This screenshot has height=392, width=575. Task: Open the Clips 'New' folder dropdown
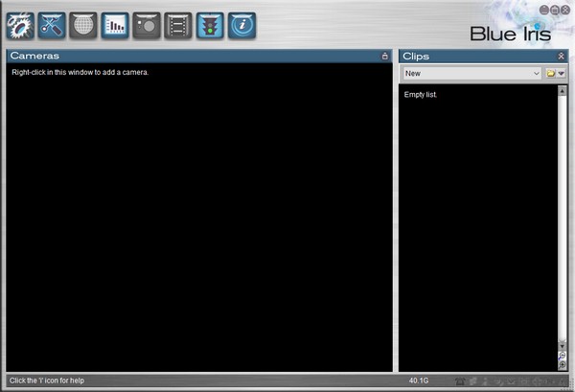click(x=471, y=74)
